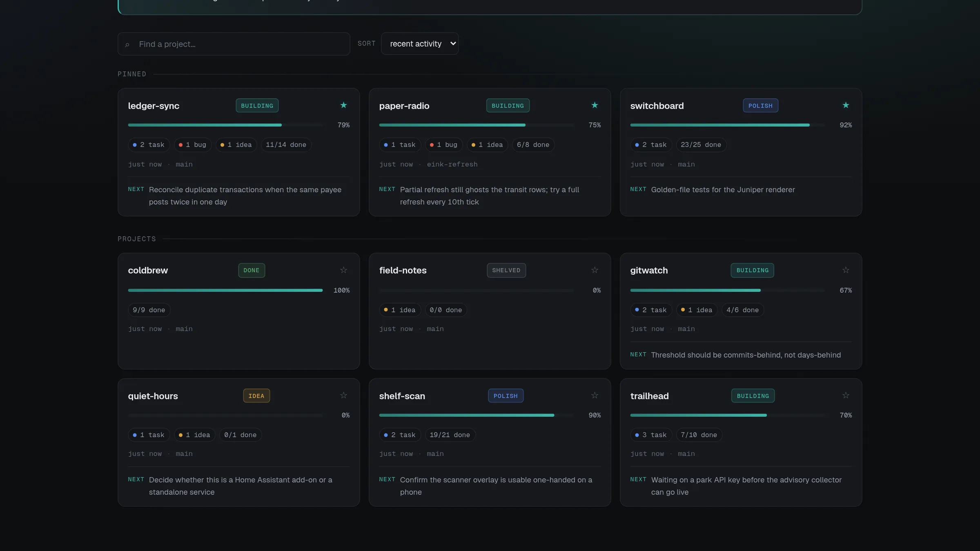Image resolution: width=980 pixels, height=551 pixels.
Task: Click 'Decide whether this is a Home Assistant' note
Action: tap(241, 486)
